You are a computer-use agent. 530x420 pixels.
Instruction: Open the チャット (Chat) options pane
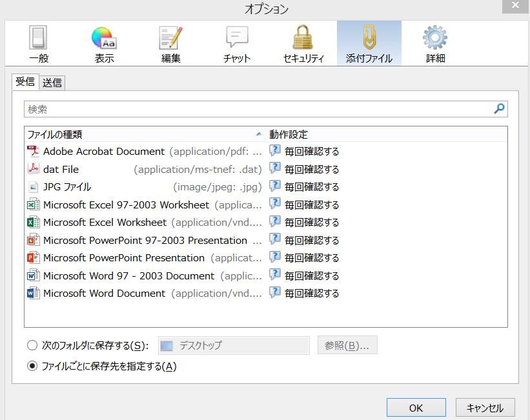237,43
